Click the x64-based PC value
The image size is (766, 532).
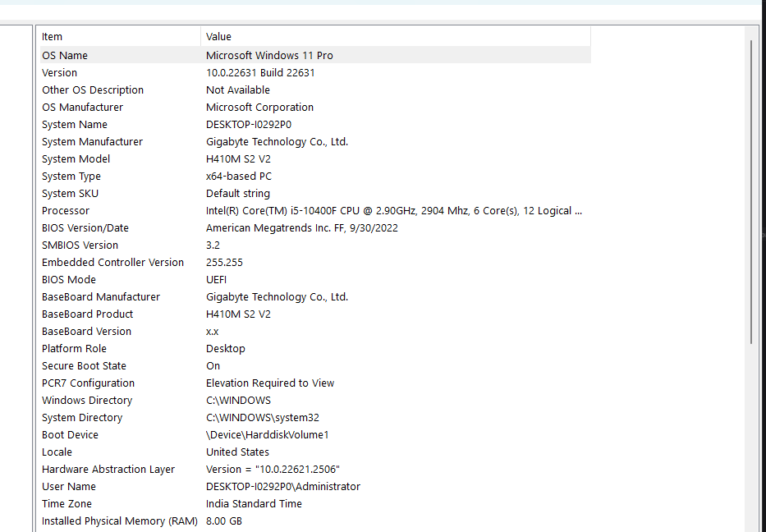click(239, 177)
